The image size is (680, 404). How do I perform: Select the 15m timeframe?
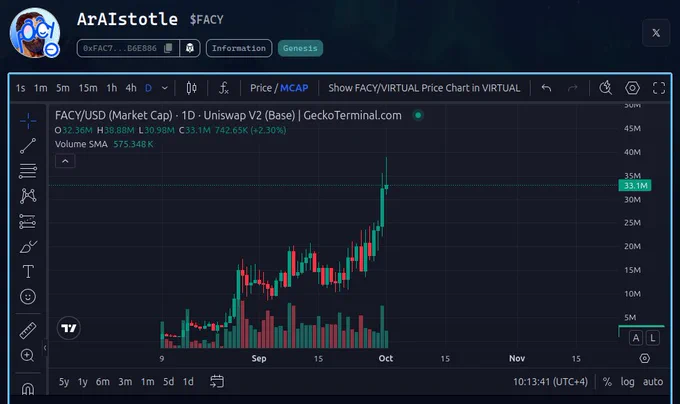click(88, 88)
